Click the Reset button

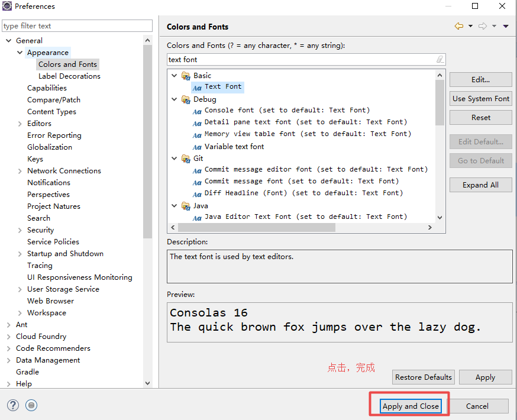click(x=480, y=118)
